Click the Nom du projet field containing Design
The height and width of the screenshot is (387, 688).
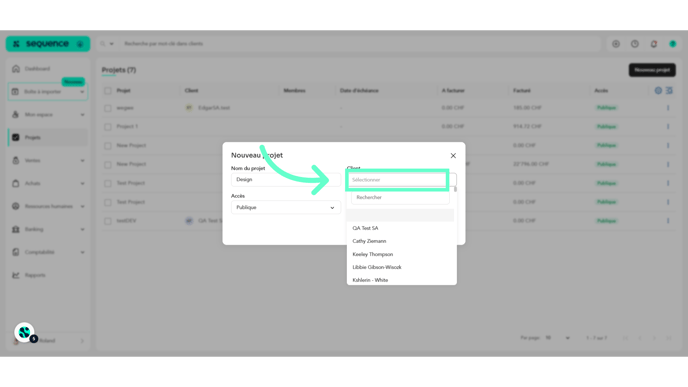coord(286,179)
